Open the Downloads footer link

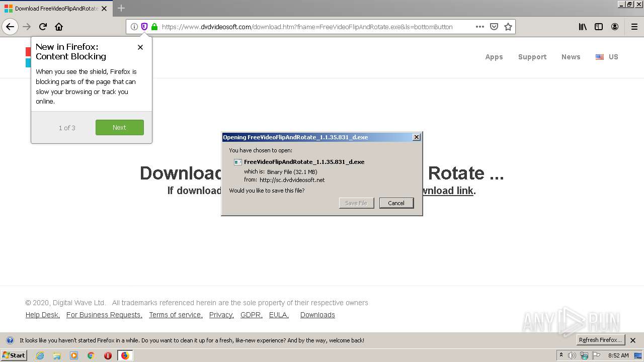[x=317, y=315]
